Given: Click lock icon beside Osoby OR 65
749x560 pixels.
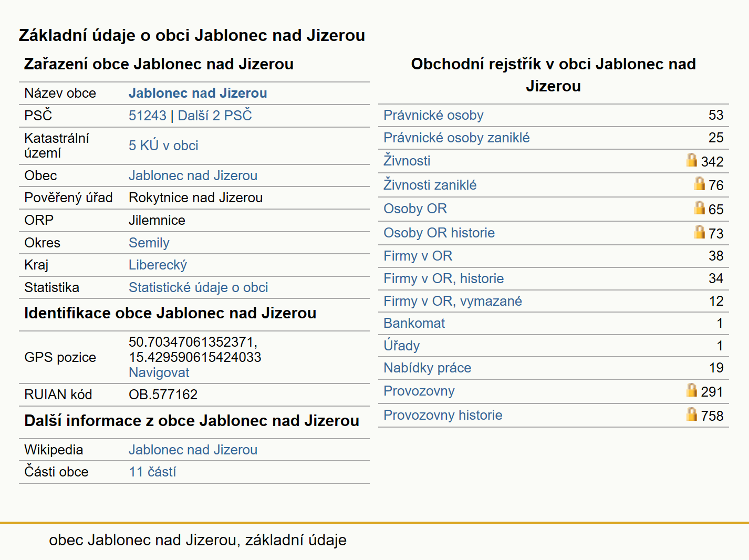Looking at the screenshot, I should point(699,208).
